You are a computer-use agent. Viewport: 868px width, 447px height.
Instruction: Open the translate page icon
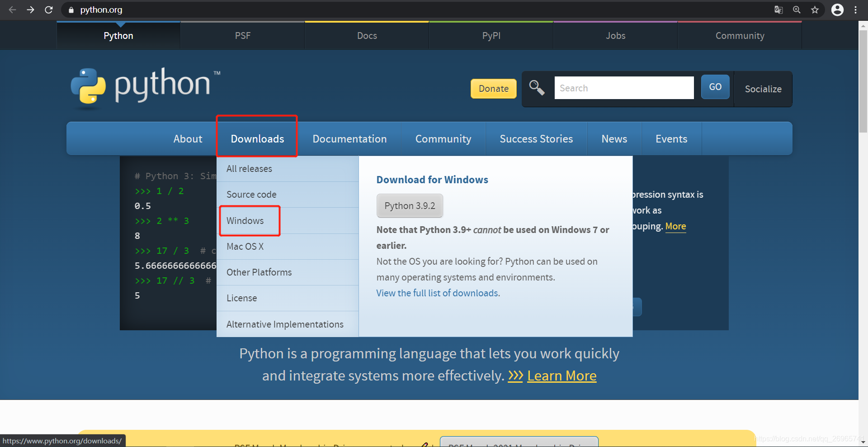point(778,10)
